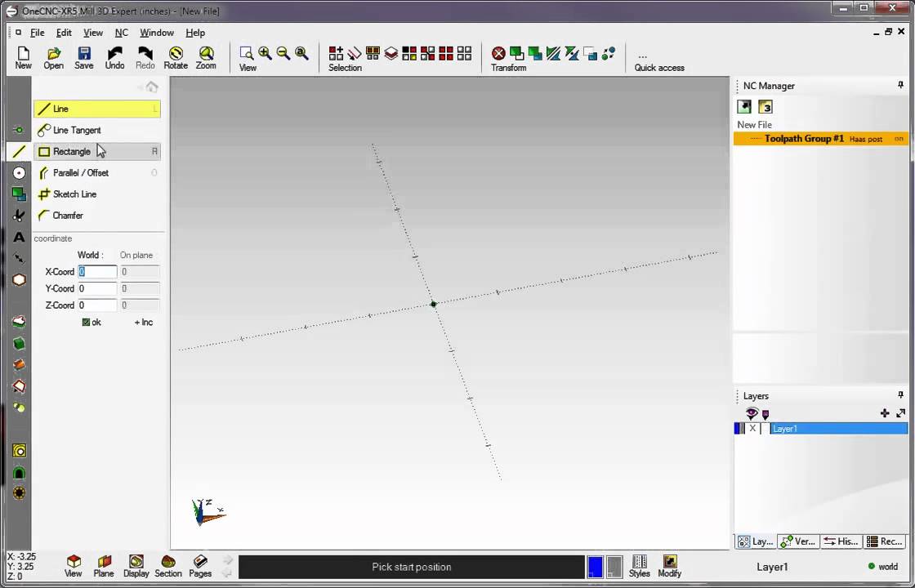Open the circle/arc tools in left sidebar
The image size is (915, 588).
coord(19,172)
